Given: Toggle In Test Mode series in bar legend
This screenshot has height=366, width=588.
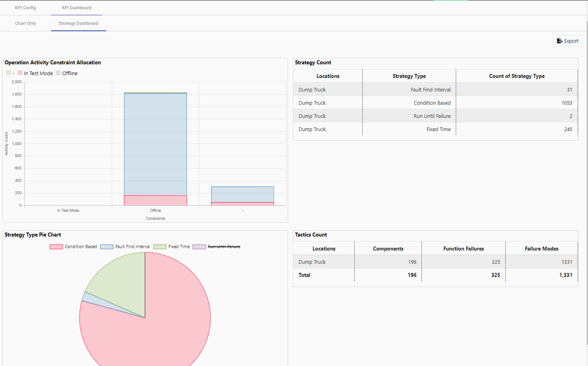Looking at the screenshot, I should 35,73.
